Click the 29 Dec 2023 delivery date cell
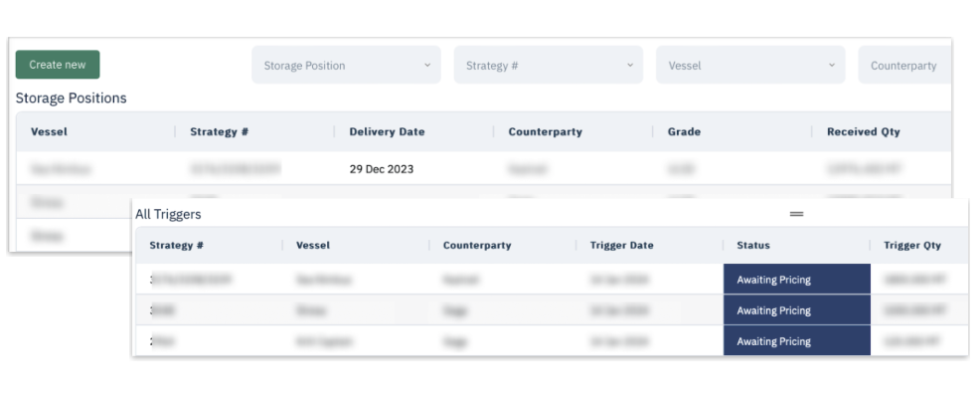The width and height of the screenshot is (980, 402). point(382,169)
